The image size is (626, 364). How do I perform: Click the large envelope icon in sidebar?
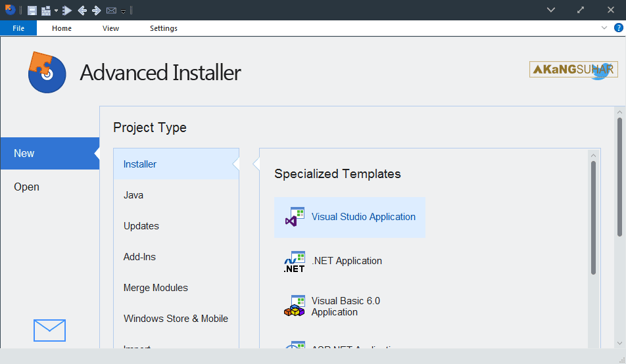pos(49,330)
